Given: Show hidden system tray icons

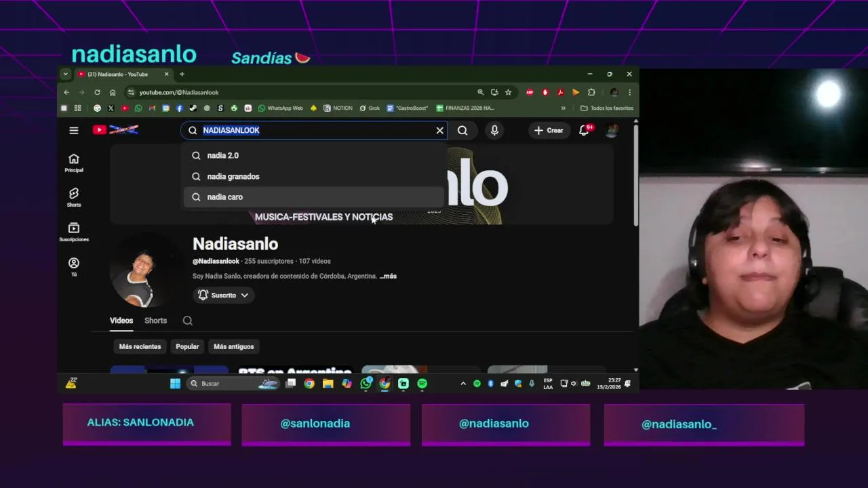Looking at the screenshot, I should pos(463,384).
